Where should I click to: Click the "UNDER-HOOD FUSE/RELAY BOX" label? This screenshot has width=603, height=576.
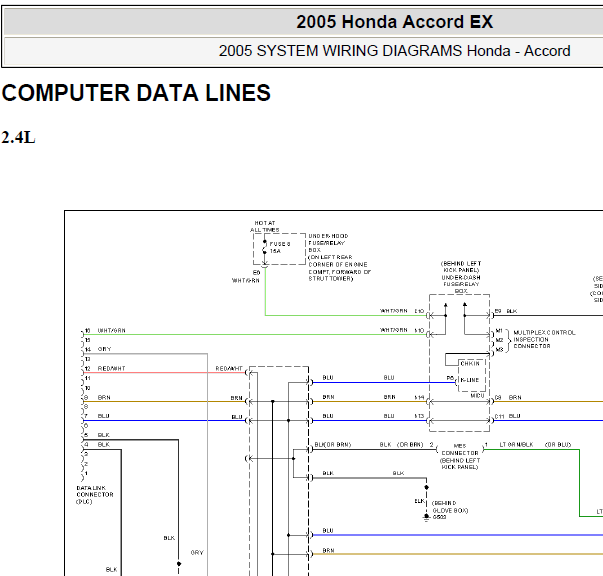point(328,243)
